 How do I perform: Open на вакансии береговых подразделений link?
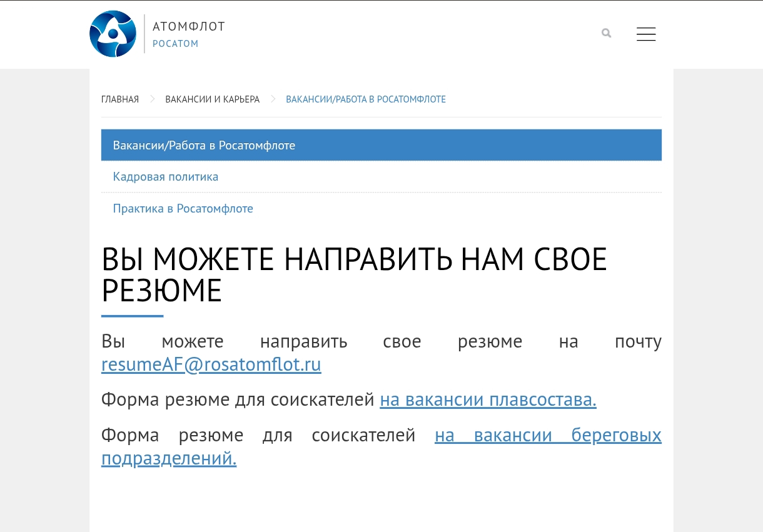click(381, 446)
